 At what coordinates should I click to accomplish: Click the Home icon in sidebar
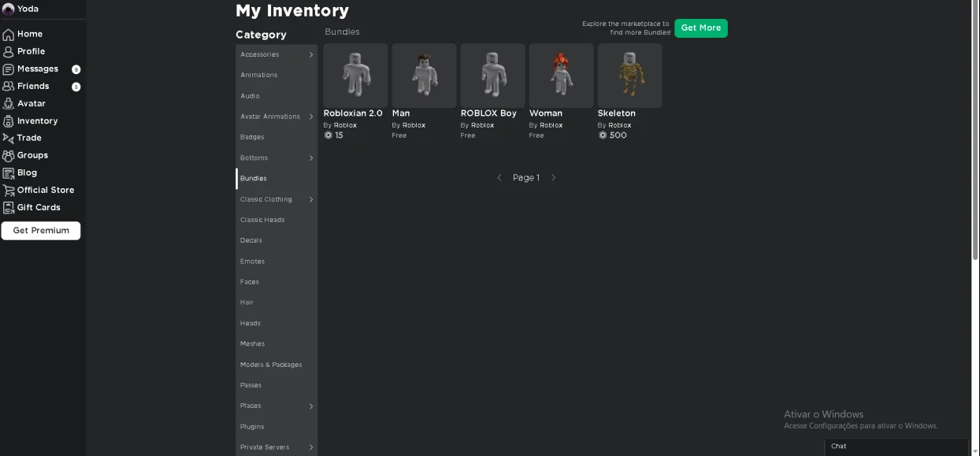(x=9, y=35)
